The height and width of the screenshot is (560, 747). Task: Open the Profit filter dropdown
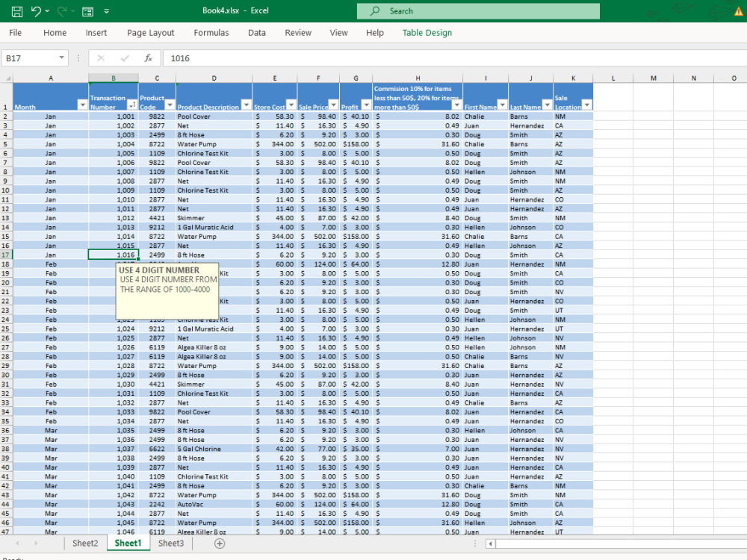tap(366, 105)
